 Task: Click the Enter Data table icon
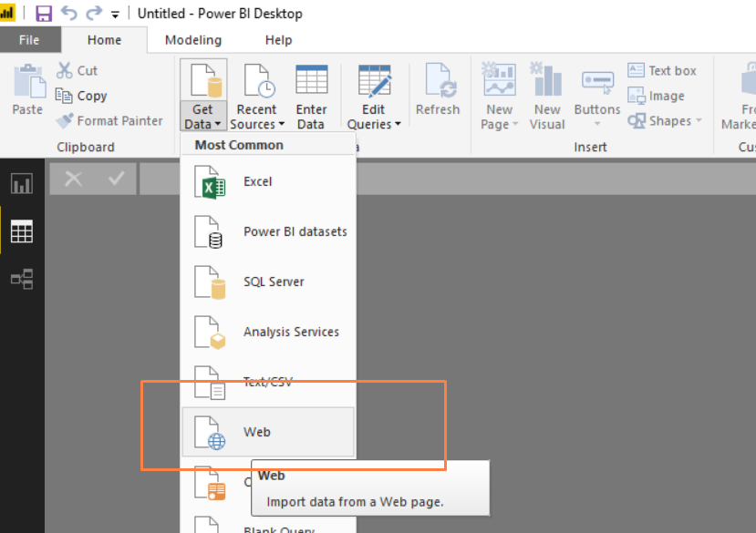pos(312,79)
